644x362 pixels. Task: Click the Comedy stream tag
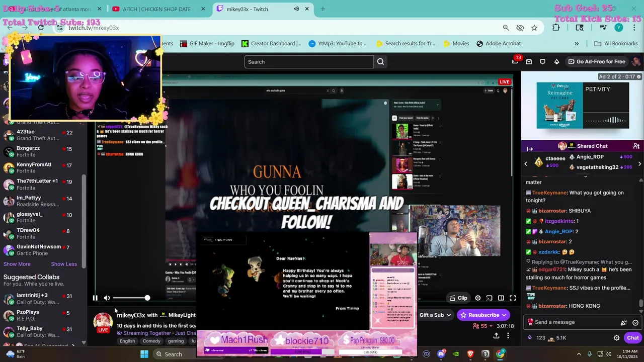(x=151, y=341)
